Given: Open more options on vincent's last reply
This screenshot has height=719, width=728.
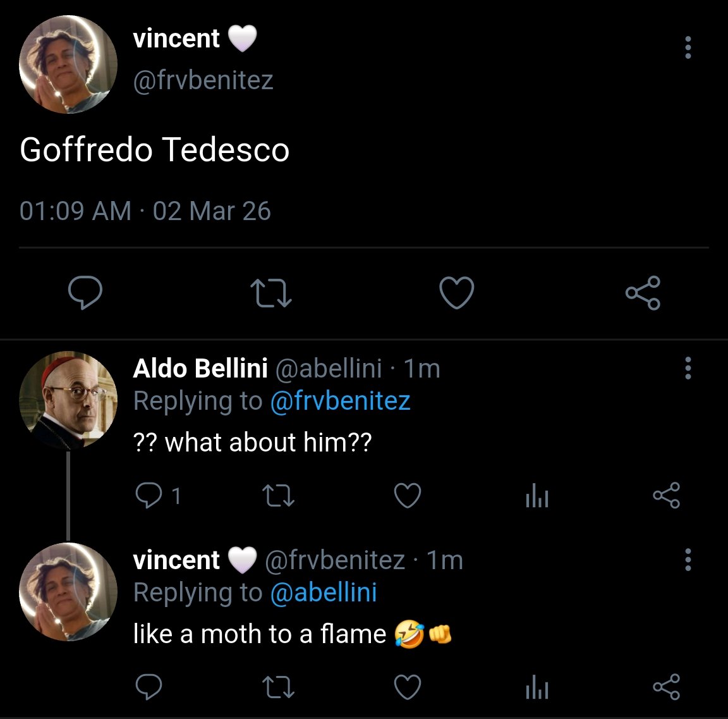Looking at the screenshot, I should tap(688, 559).
